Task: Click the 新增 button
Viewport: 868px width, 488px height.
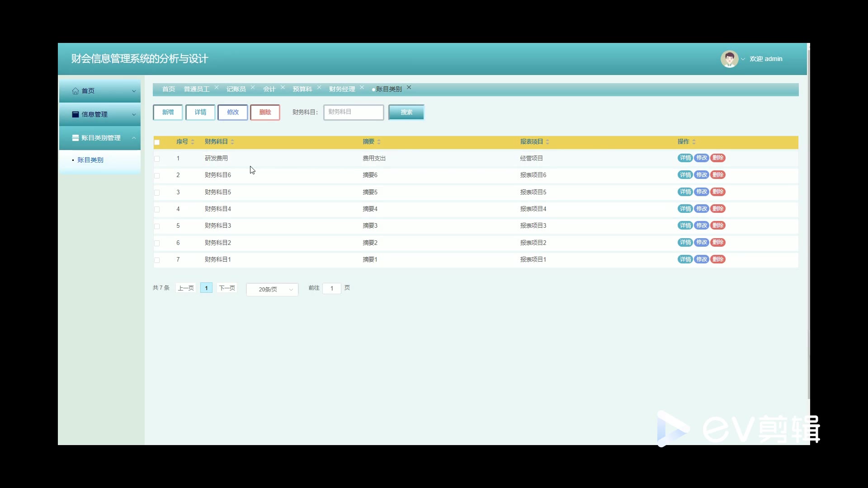Action: [x=168, y=112]
